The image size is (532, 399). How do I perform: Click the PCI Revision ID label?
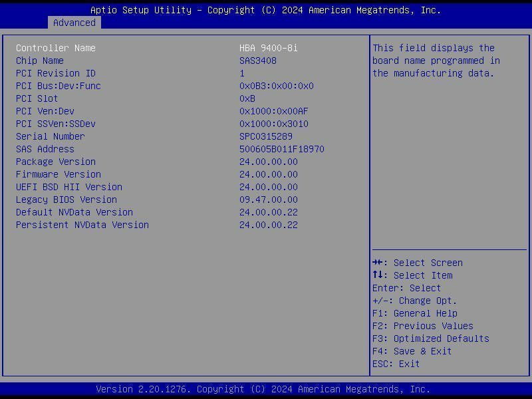point(56,73)
